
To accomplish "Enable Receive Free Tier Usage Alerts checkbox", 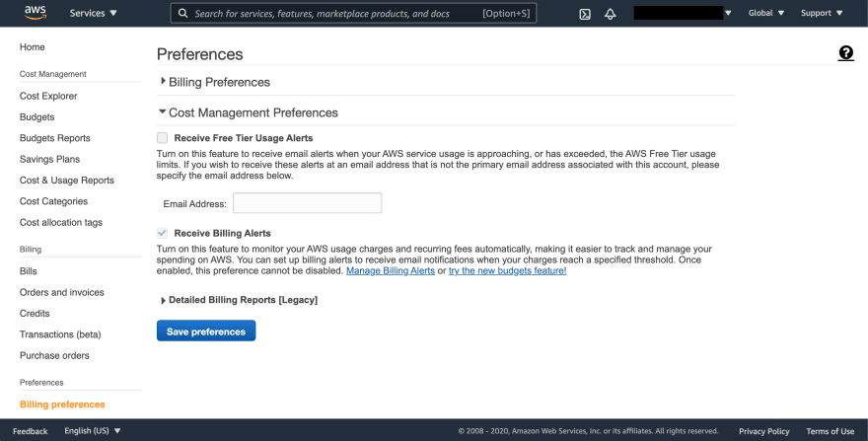I will coord(162,138).
